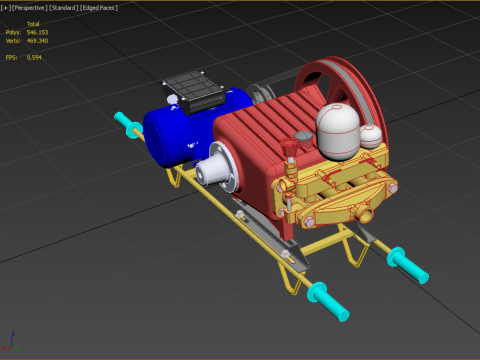
Task: Select the Verts count 469,340
Action: pyautogui.click(x=37, y=41)
